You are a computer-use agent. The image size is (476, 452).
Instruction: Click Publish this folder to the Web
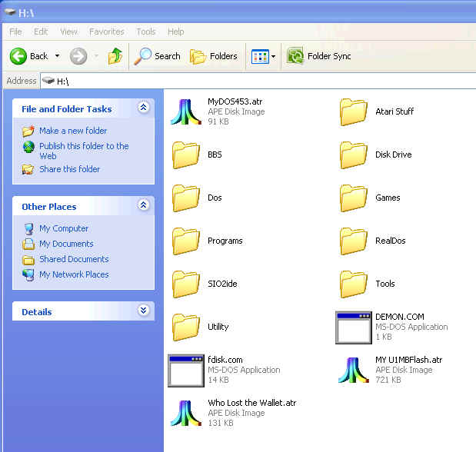84,151
